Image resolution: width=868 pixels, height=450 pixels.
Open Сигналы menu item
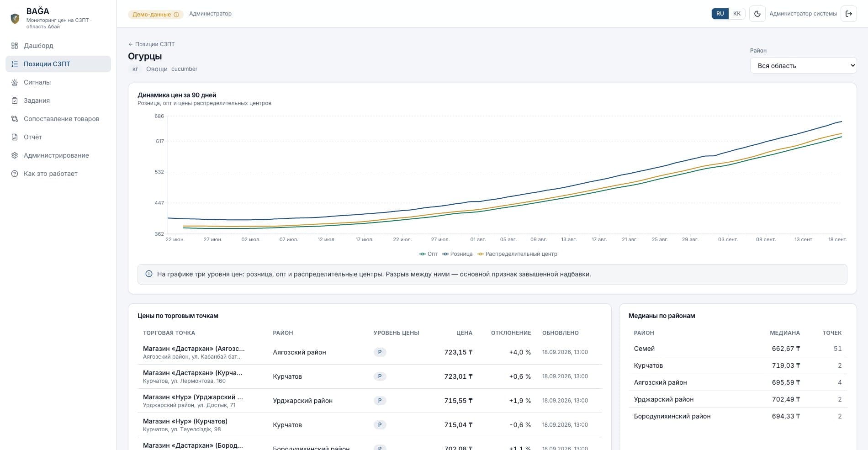point(58,82)
